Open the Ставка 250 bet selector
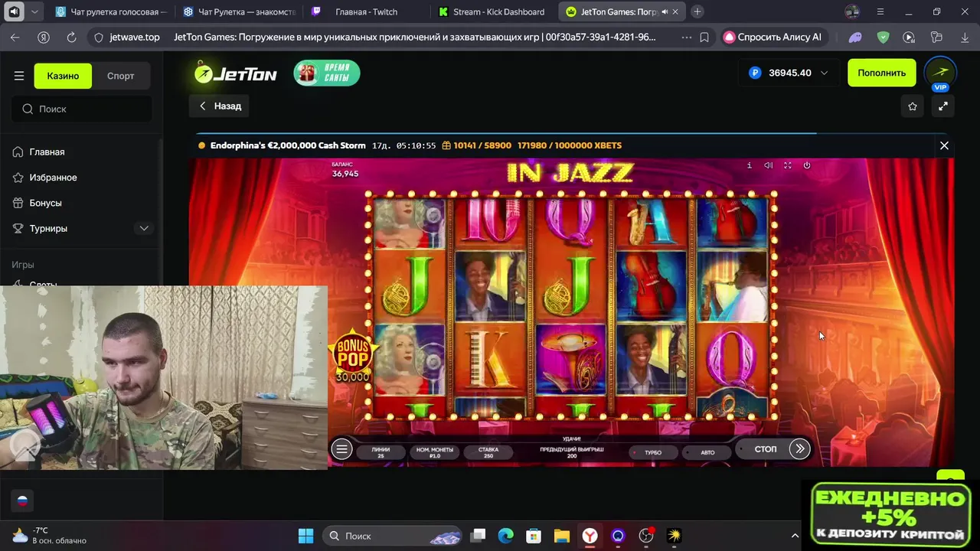Screen dimensions: 980x551 488,452
